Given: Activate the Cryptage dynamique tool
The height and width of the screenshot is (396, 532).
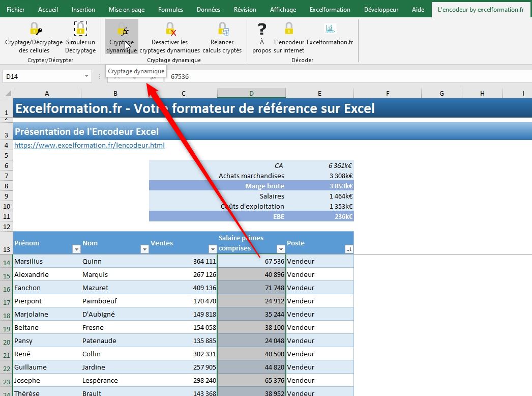Looking at the screenshot, I should (x=121, y=37).
